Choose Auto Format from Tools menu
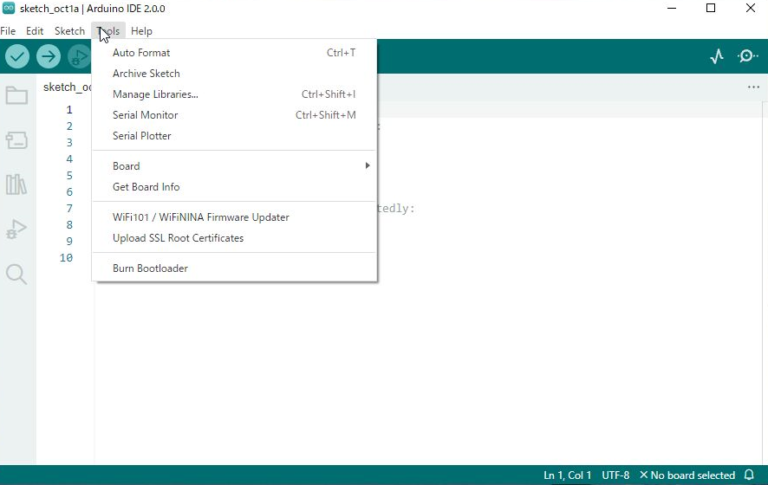 [234, 52]
